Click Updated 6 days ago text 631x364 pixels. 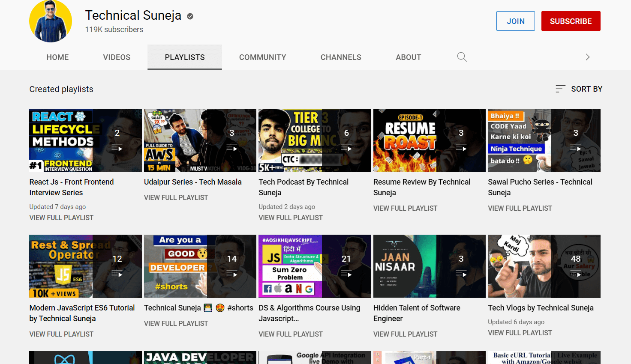pyautogui.click(x=516, y=322)
